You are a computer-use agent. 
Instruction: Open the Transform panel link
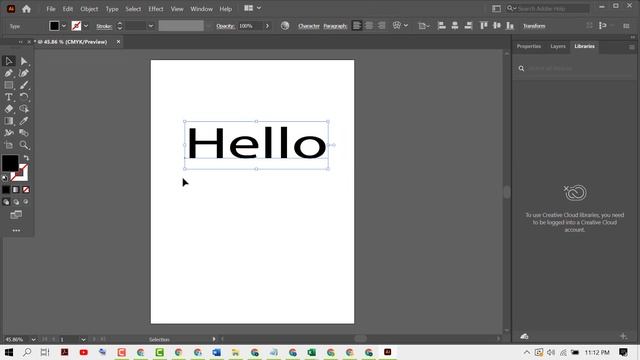[534, 26]
